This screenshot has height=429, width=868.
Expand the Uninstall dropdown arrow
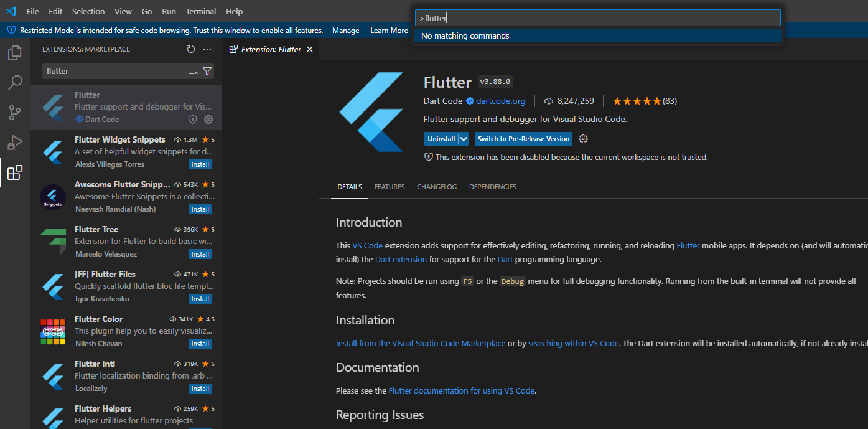click(x=464, y=139)
